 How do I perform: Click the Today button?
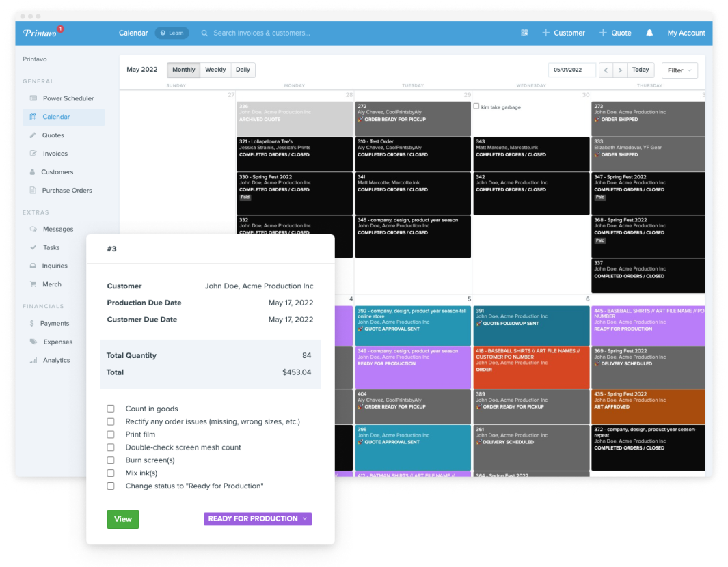641,70
